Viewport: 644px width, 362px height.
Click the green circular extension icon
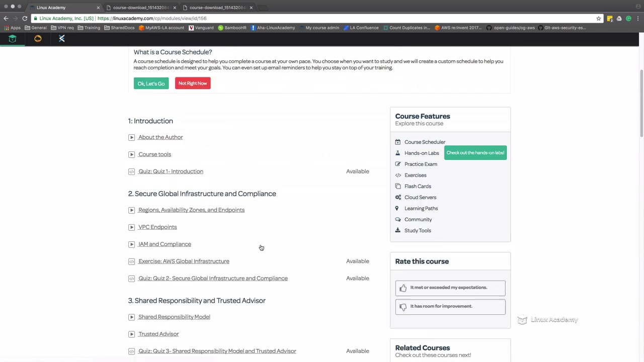pyautogui.click(x=628, y=19)
